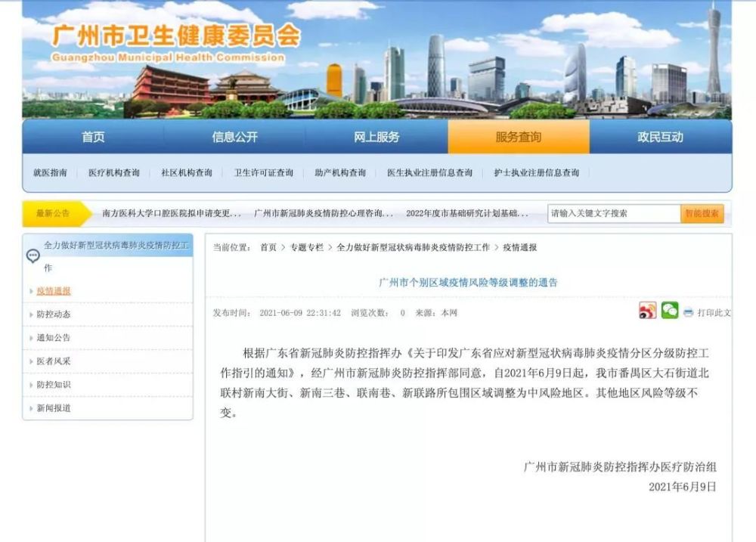Expand the 防控动态 sidebar arrow

click(x=31, y=314)
